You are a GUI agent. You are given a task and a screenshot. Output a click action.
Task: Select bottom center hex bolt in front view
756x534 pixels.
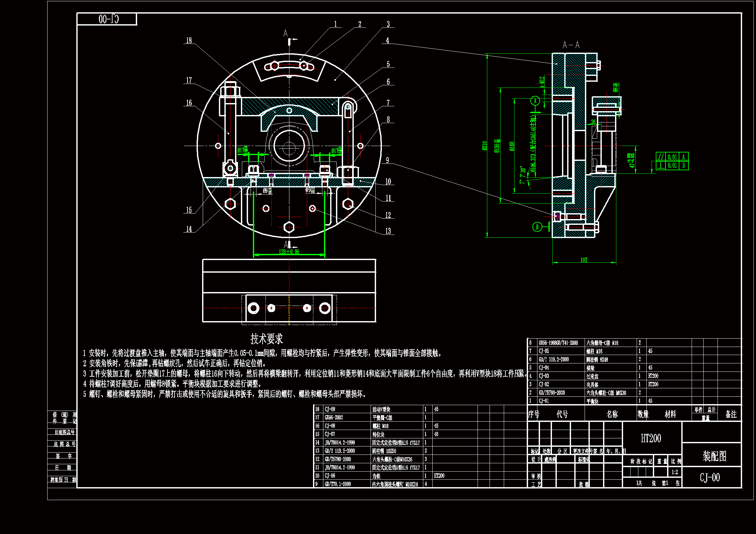point(289,227)
